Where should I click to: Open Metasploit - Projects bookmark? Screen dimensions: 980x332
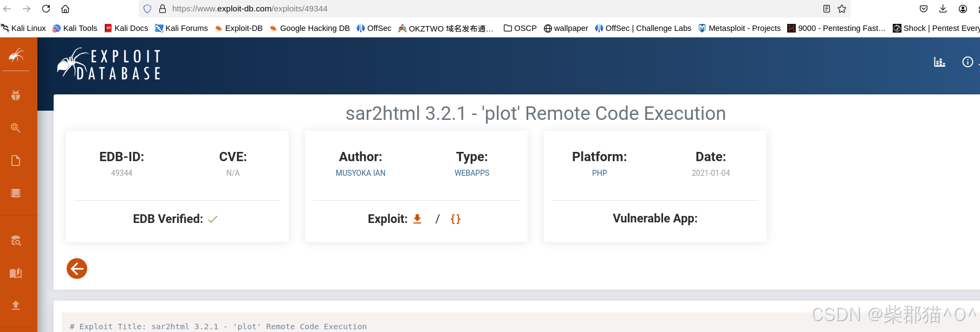pyautogui.click(x=739, y=28)
